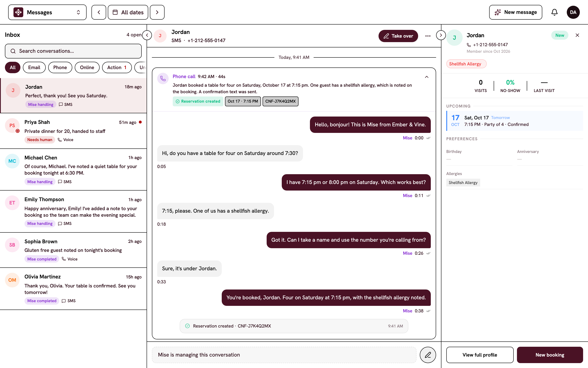Click the phone icon beside profile number
Image resolution: width=588 pixels, height=368 pixels.
coord(469,45)
